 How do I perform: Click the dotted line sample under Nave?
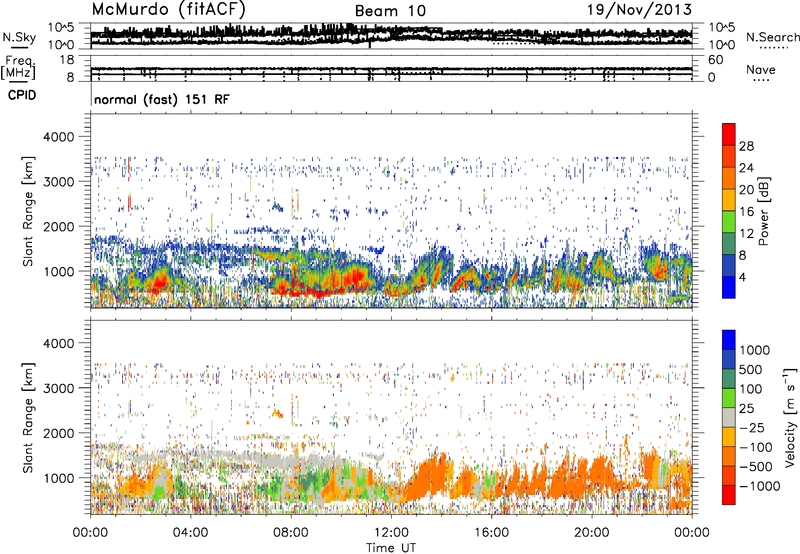[x=761, y=81]
